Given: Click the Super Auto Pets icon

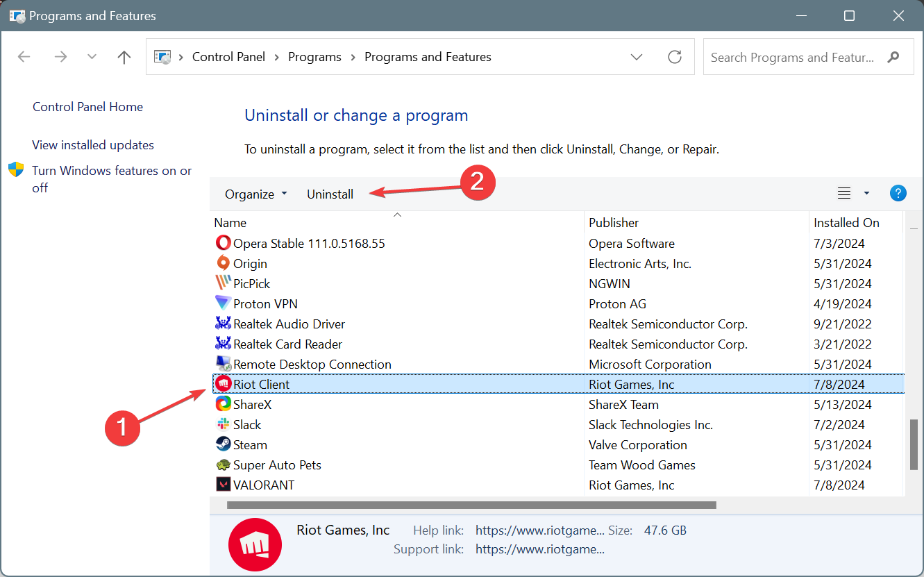Looking at the screenshot, I should [x=223, y=465].
